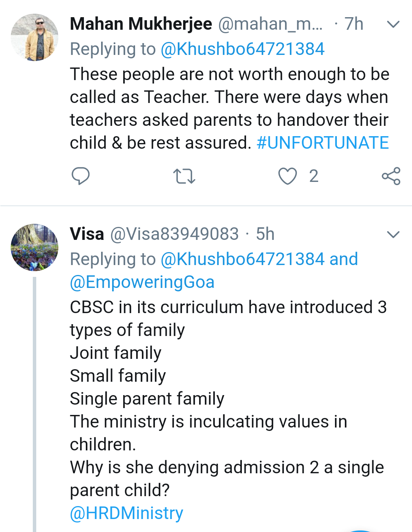
Task: Open Visa's profile picture
Action: (35, 248)
